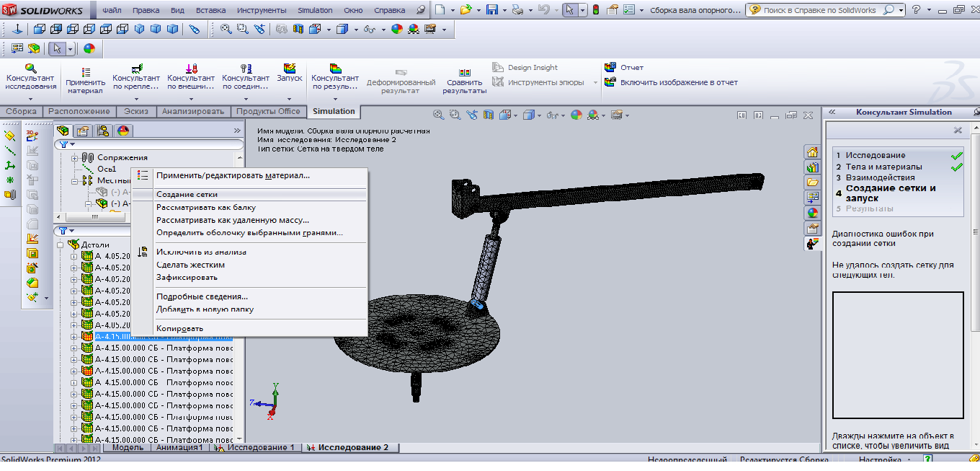Click the Normal To view icon
Image resolution: width=980 pixels, height=471 pixels.
(x=17, y=30)
